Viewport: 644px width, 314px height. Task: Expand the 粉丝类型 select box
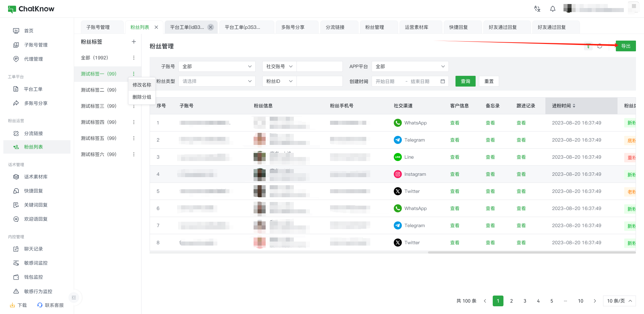pos(217,81)
